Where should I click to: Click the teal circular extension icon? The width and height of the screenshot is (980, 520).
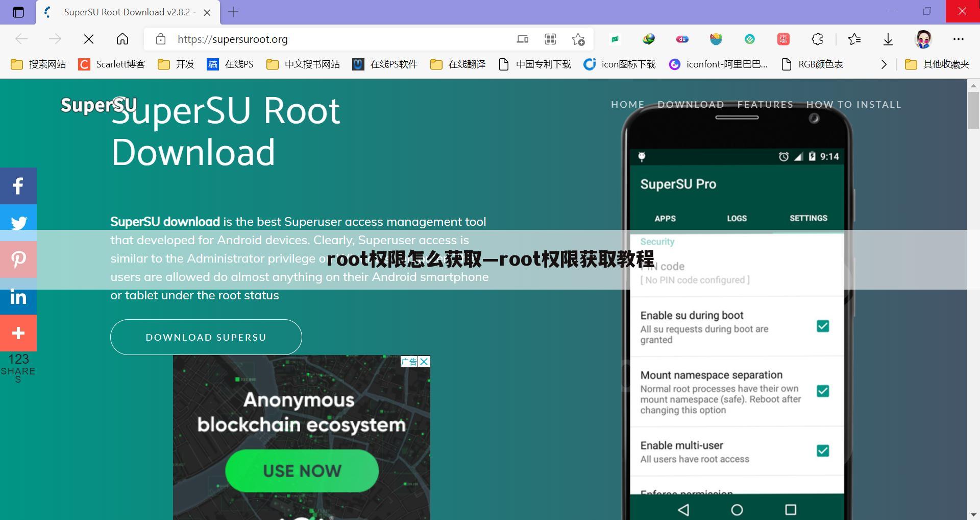pos(750,39)
